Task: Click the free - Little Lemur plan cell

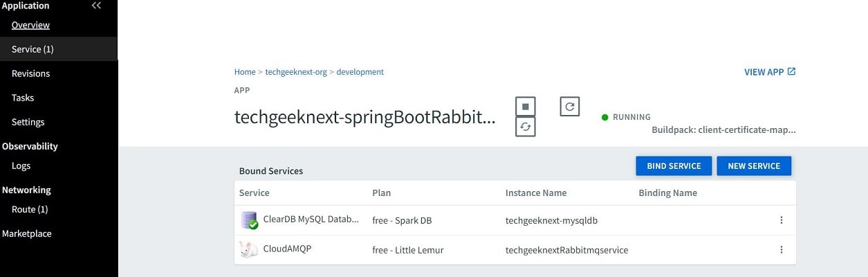Action: pyautogui.click(x=408, y=249)
